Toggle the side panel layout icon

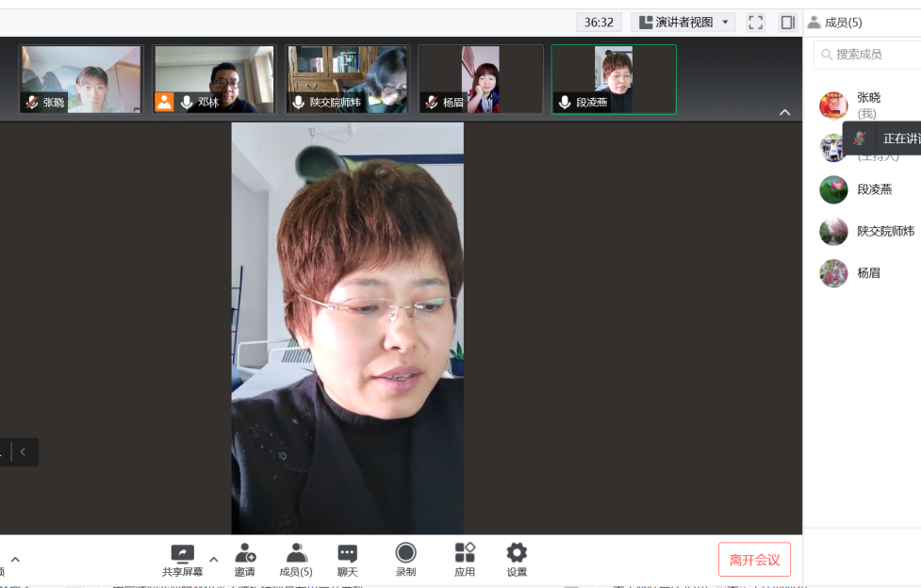coord(787,23)
